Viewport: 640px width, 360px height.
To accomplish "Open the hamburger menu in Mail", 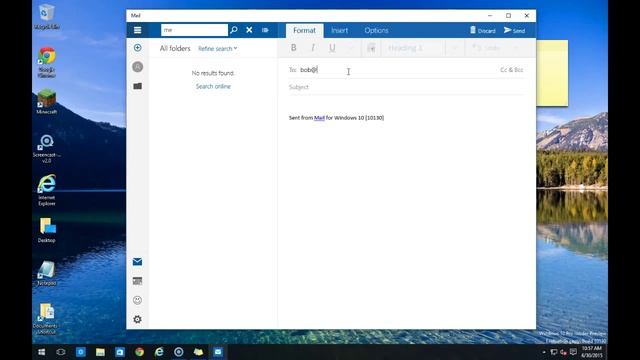I will point(138,30).
